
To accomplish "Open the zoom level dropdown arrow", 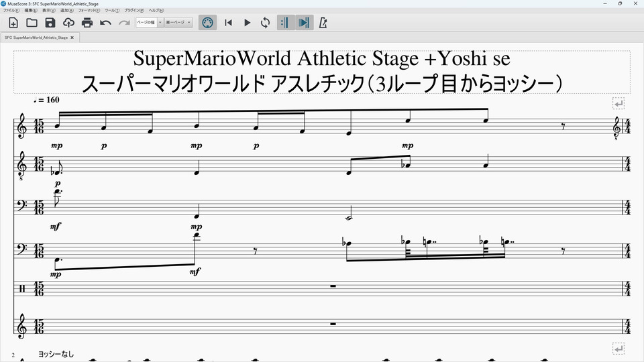I will (160, 22).
